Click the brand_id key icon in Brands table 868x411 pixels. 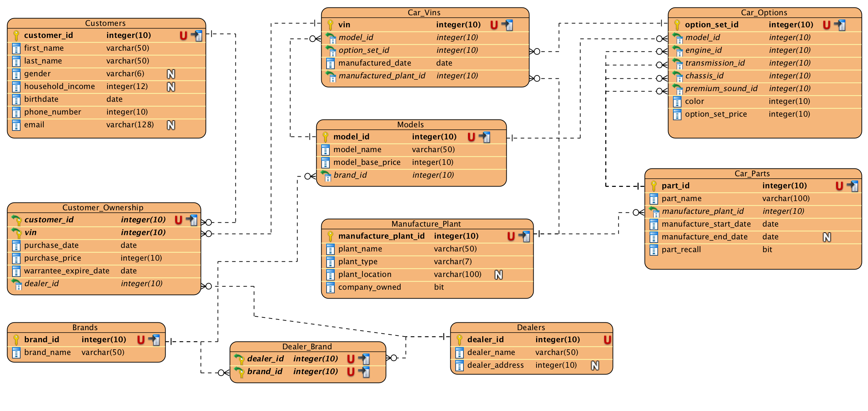tap(16, 340)
